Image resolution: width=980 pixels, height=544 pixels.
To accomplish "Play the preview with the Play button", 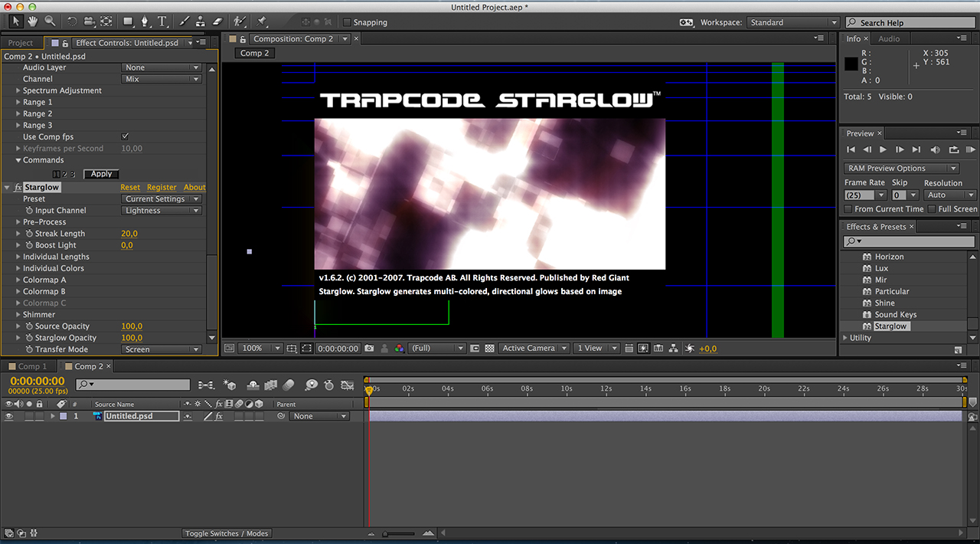I will (x=883, y=149).
